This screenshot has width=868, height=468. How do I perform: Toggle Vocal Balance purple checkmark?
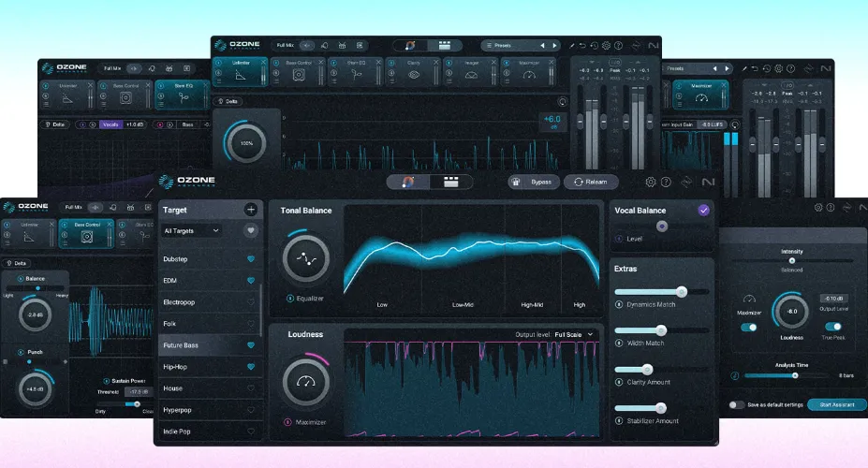(x=703, y=211)
